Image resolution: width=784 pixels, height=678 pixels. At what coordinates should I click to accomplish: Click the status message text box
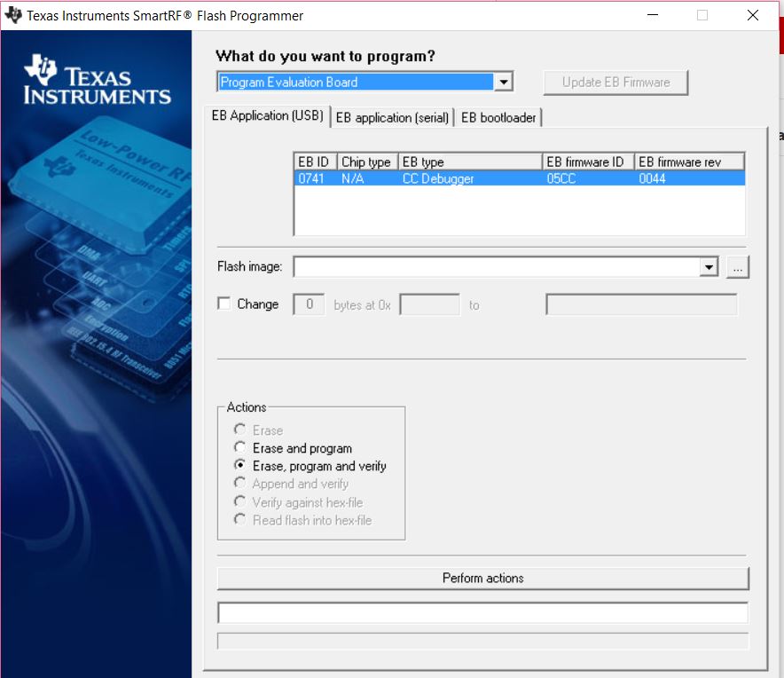483,612
